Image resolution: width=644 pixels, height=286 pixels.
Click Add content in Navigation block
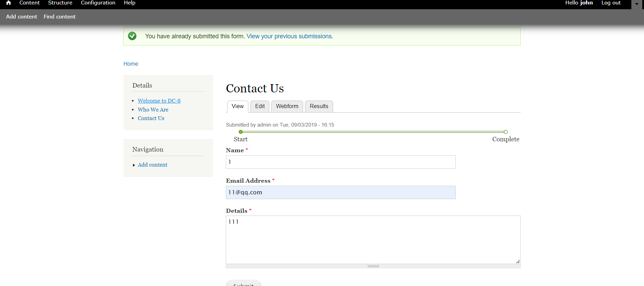152,165
